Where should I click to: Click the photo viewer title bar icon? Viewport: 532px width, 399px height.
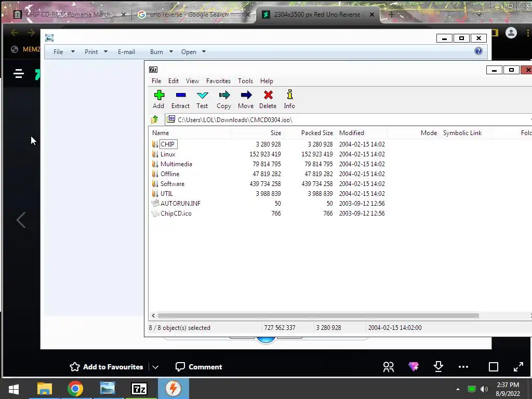click(x=49, y=38)
